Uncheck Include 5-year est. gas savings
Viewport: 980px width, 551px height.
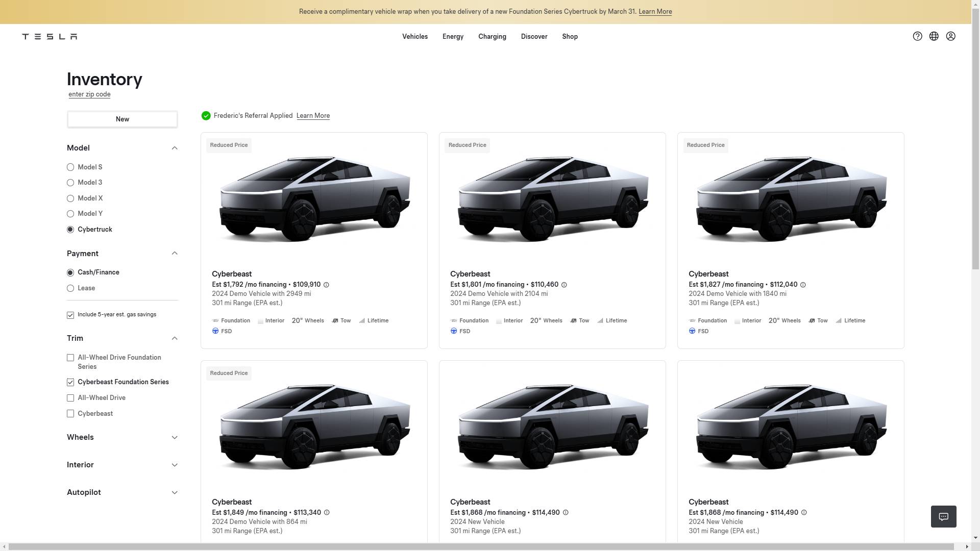70,315
